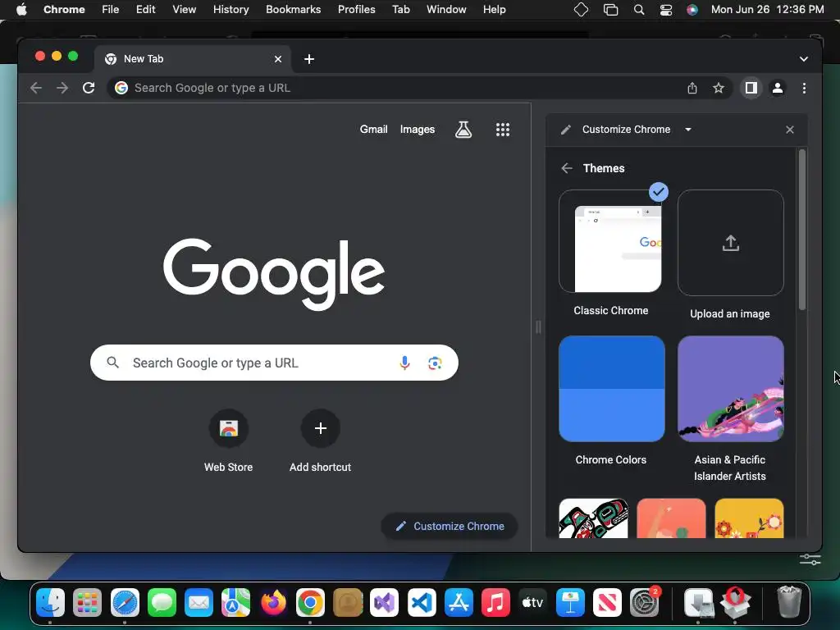The image size is (840, 630).
Task: Open the View menu
Action: [x=184, y=10]
